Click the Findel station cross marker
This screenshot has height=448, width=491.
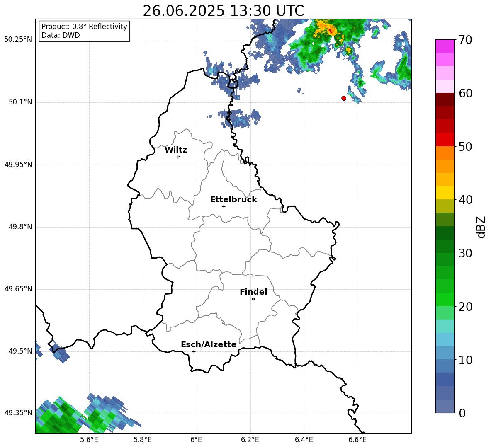coord(253,299)
